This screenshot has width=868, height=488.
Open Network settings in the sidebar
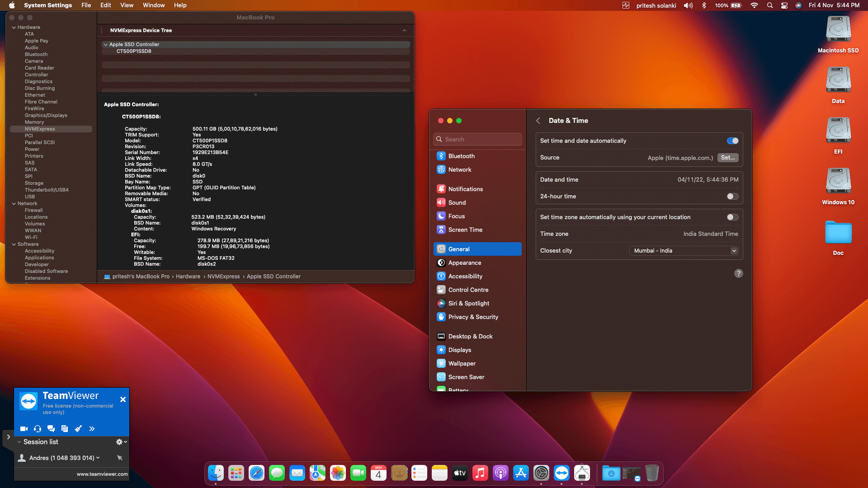[x=477, y=169]
